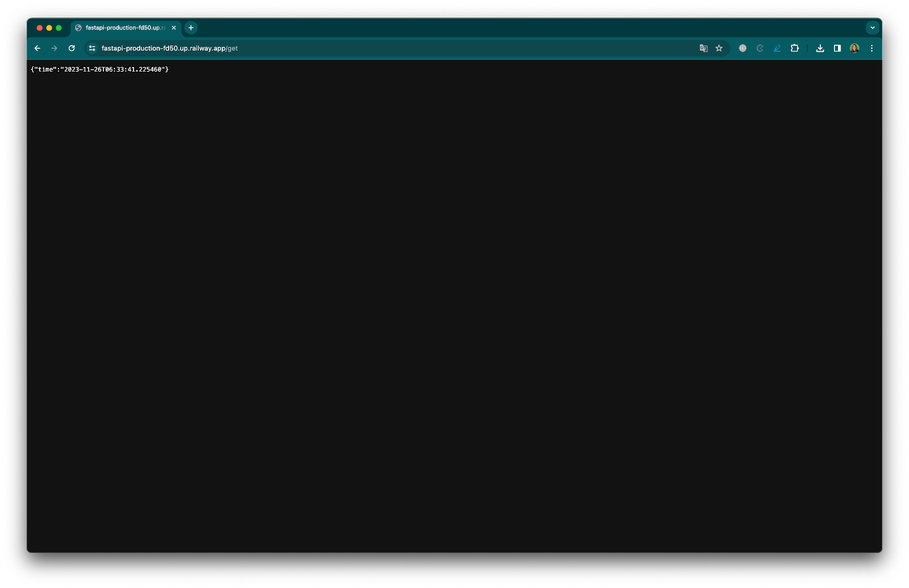View site information icon in address bar
Viewport: 909px width, 588px height.
pyautogui.click(x=92, y=48)
